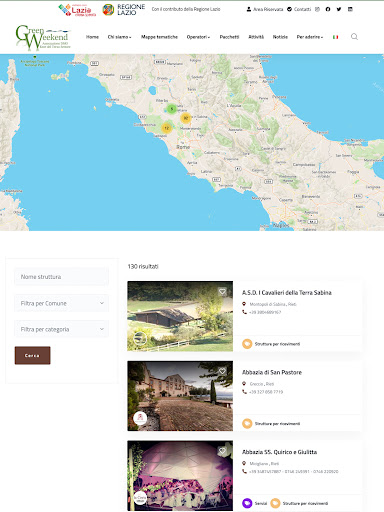Open the search magnifier icon
Viewport: 384px width, 512px height.
point(354,37)
